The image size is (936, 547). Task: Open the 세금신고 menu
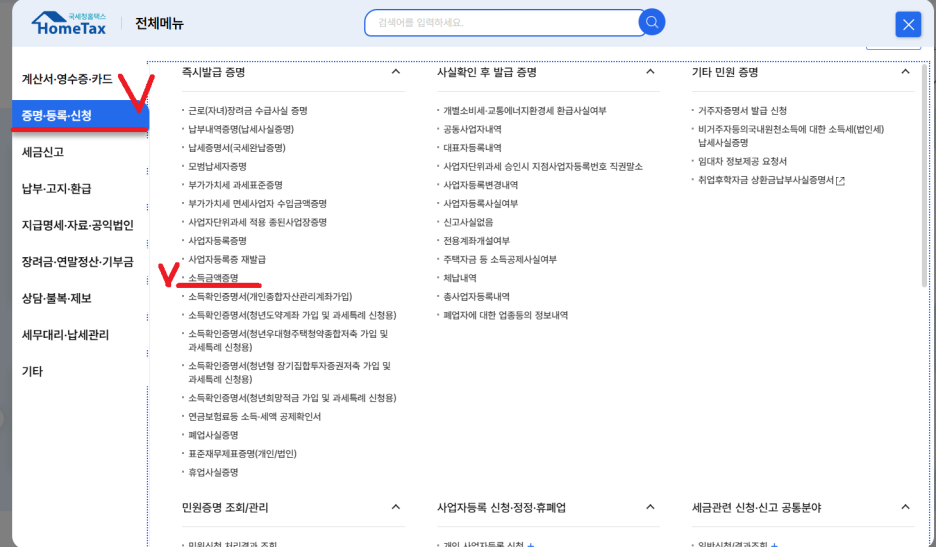click(x=43, y=152)
